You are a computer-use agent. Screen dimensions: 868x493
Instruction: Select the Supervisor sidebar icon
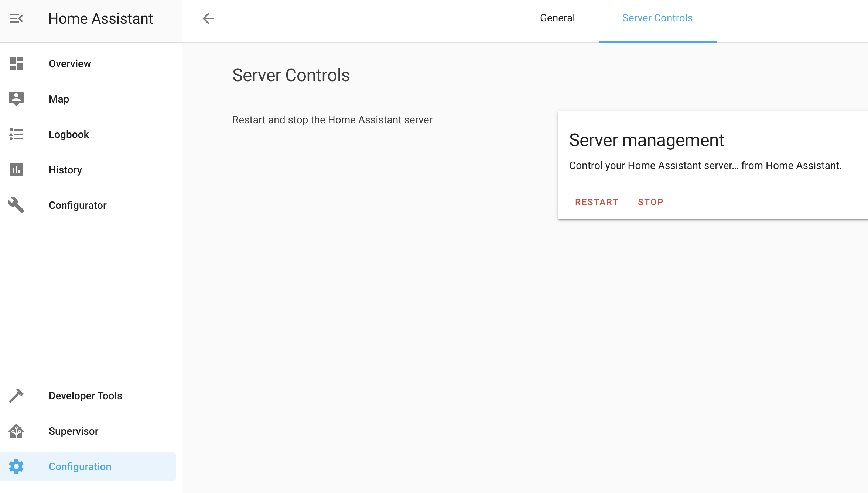pos(16,431)
